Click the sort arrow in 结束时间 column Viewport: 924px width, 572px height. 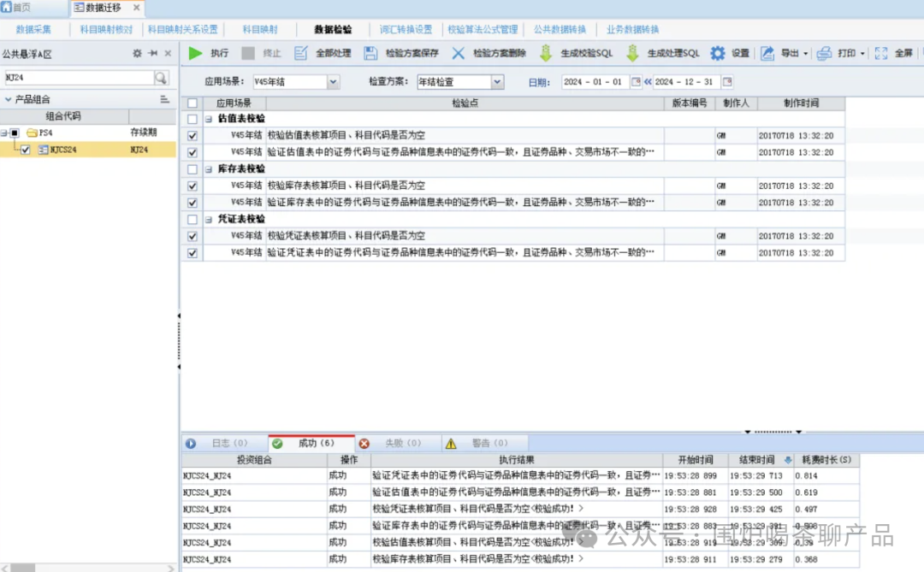point(788,459)
